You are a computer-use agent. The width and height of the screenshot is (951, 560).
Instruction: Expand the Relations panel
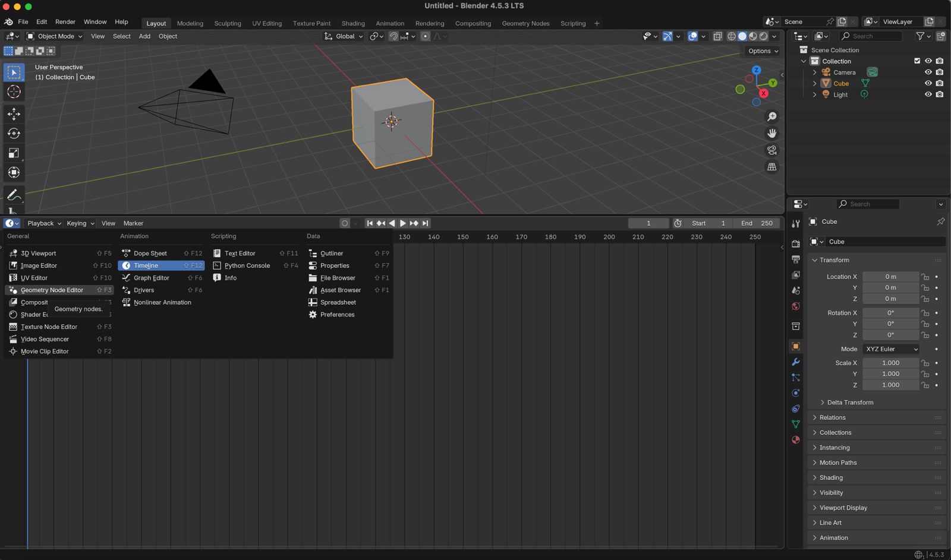(x=832, y=417)
